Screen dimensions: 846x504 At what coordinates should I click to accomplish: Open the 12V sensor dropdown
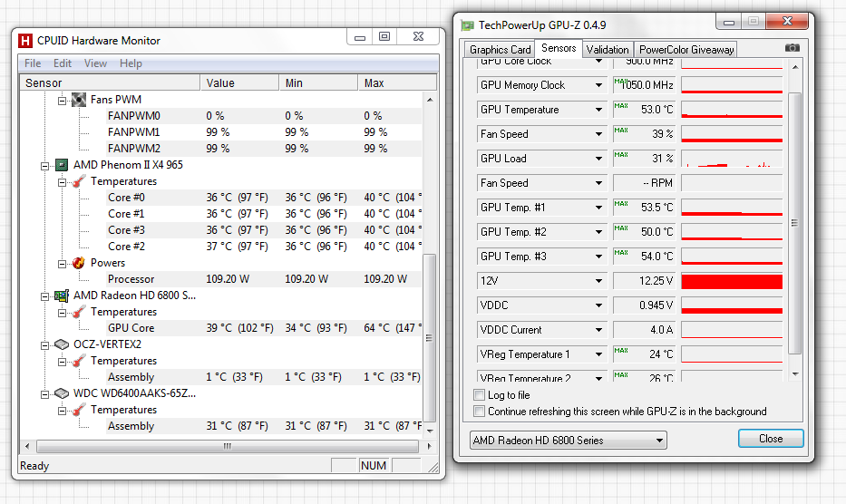(x=598, y=281)
